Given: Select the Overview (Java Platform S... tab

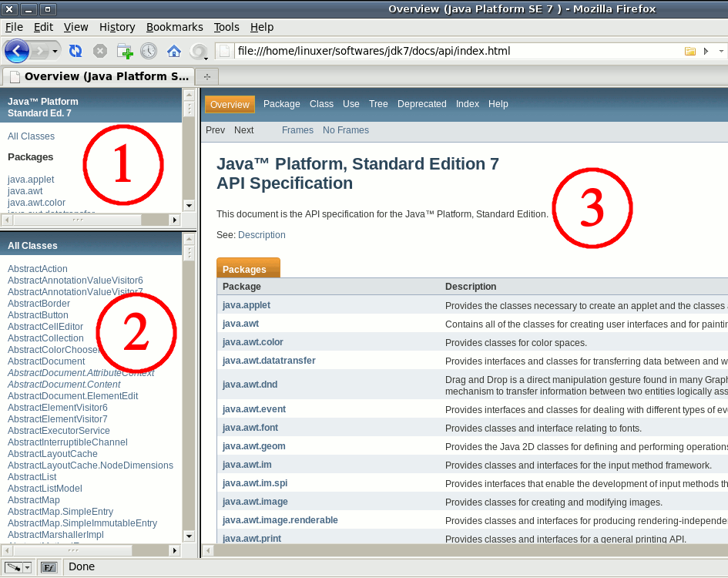Looking at the screenshot, I should point(99,76).
